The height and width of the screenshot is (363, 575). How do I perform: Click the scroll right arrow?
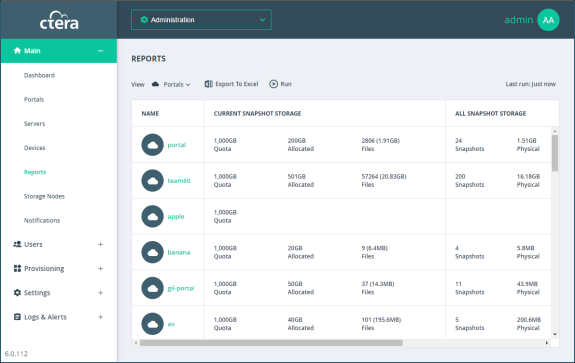547,343
